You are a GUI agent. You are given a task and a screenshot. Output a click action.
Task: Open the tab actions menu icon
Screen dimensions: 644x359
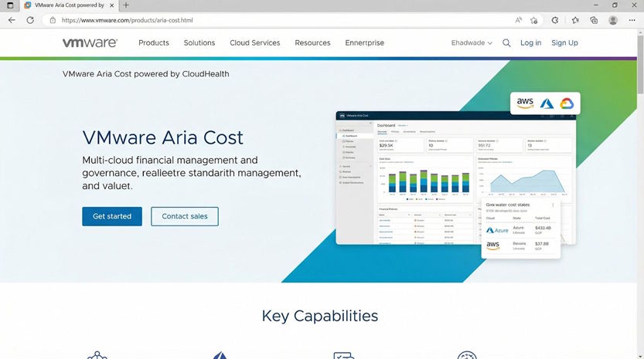pos(10,5)
